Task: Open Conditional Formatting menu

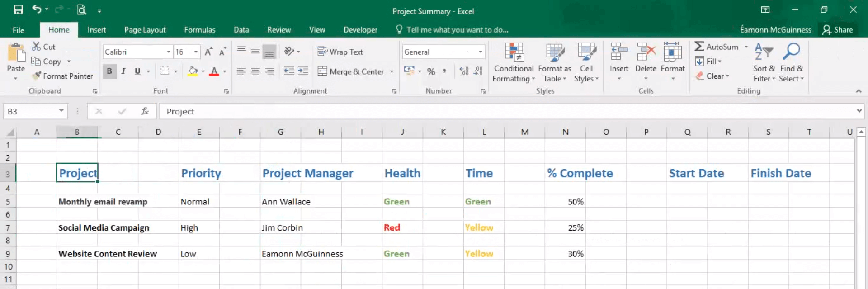Action: 514,62
